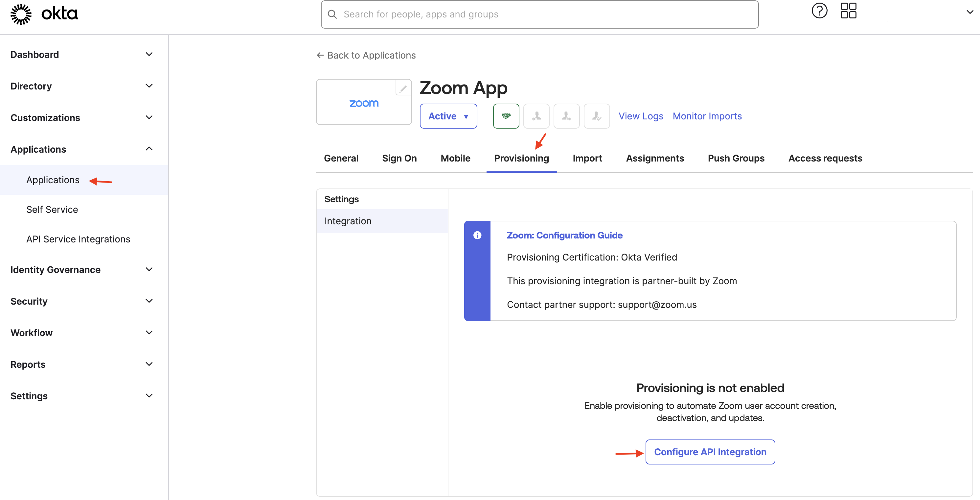Click the green handshake provisioning icon

coord(506,116)
